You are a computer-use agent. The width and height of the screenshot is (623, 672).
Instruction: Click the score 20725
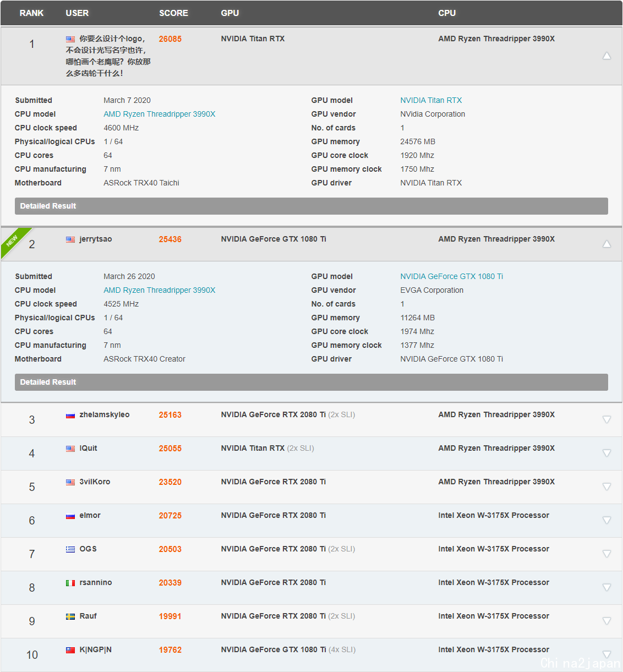coord(170,516)
